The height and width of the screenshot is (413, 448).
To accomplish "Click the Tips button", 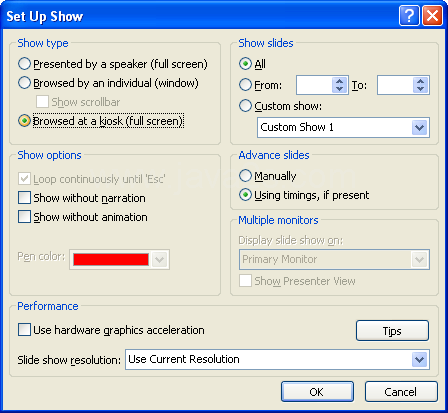I will click(392, 331).
